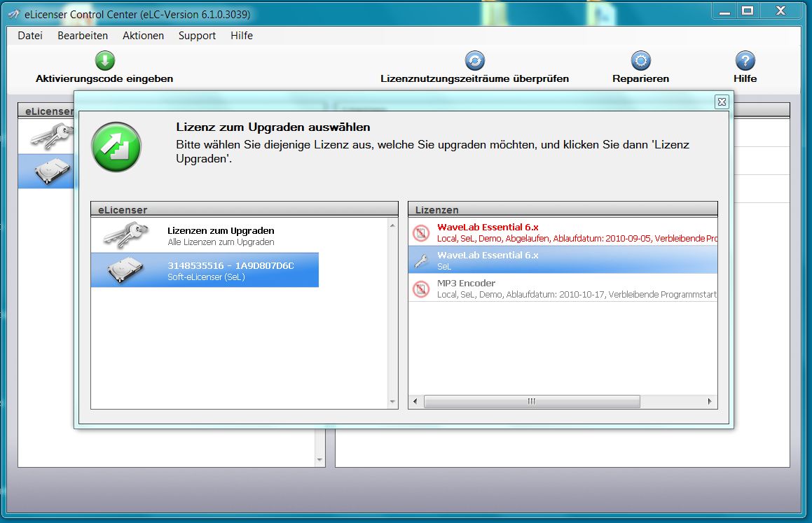Click hard drive icon in main window list
The height and width of the screenshot is (523, 812).
tap(52, 172)
